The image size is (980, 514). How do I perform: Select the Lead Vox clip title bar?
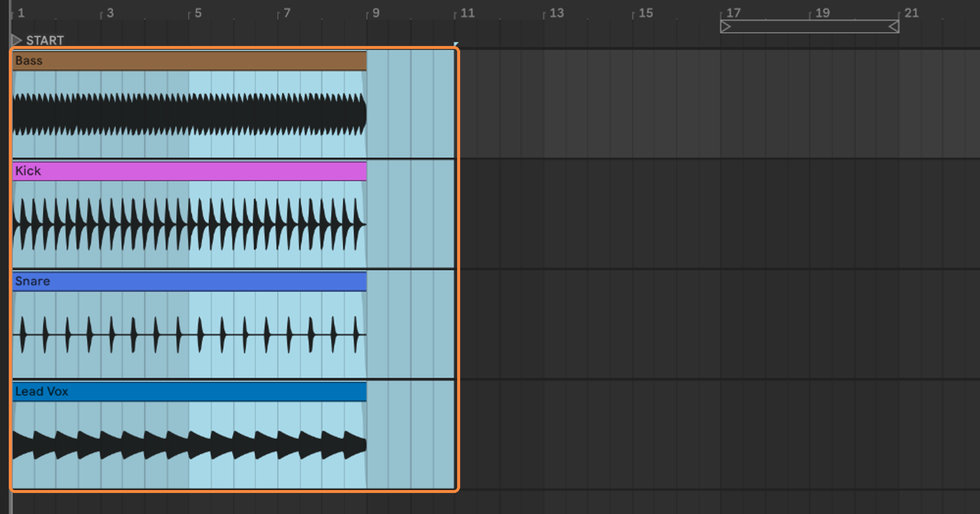click(x=189, y=391)
